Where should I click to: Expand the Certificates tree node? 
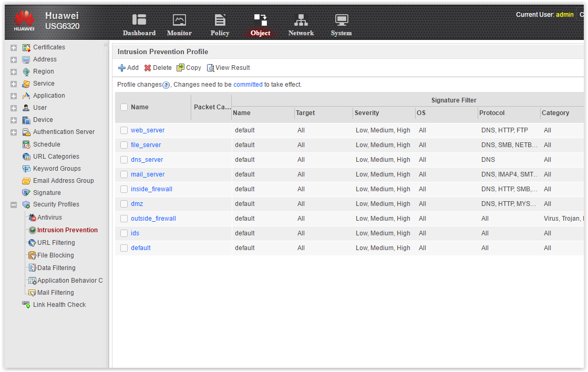[14, 48]
